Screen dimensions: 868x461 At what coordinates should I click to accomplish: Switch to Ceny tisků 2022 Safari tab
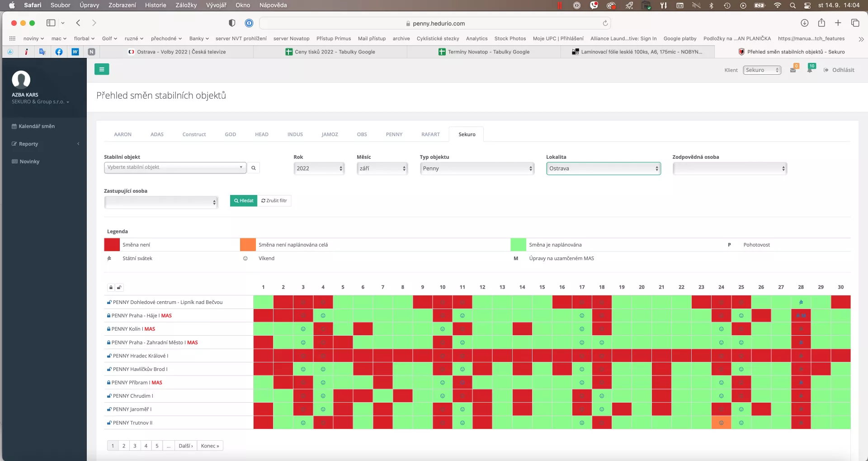point(330,52)
